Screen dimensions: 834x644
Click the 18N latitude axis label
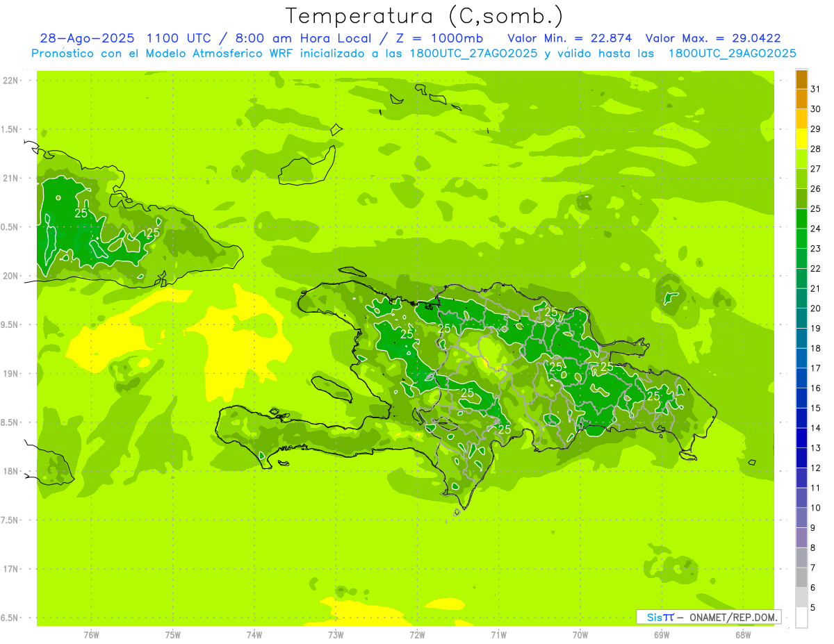10,471
